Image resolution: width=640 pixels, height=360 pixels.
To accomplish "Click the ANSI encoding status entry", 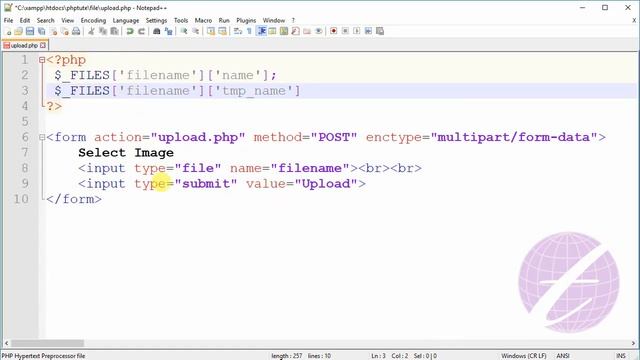I will (563, 356).
